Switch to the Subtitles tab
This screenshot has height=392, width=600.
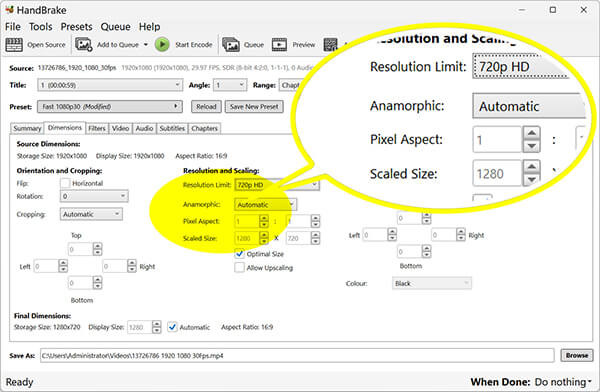click(172, 128)
